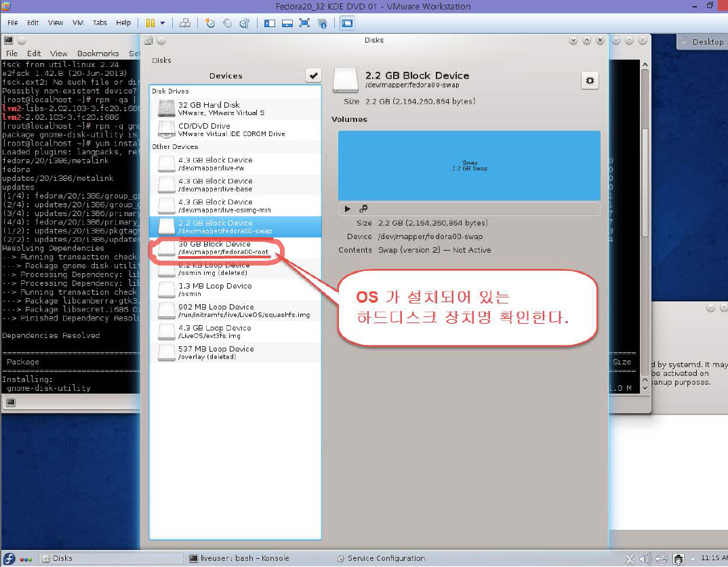
Task: Select 902 MB Loop Device squashfs.img
Action: point(235,310)
